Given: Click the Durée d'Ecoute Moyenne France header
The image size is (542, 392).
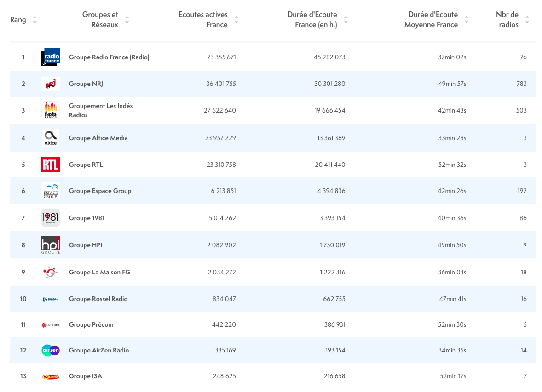Looking at the screenshot, I should point(431,20).
